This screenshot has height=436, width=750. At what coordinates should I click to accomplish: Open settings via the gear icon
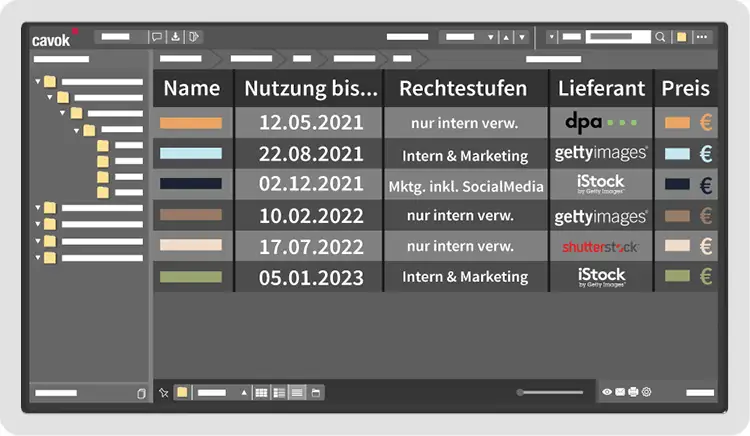[x=646, y=392]
